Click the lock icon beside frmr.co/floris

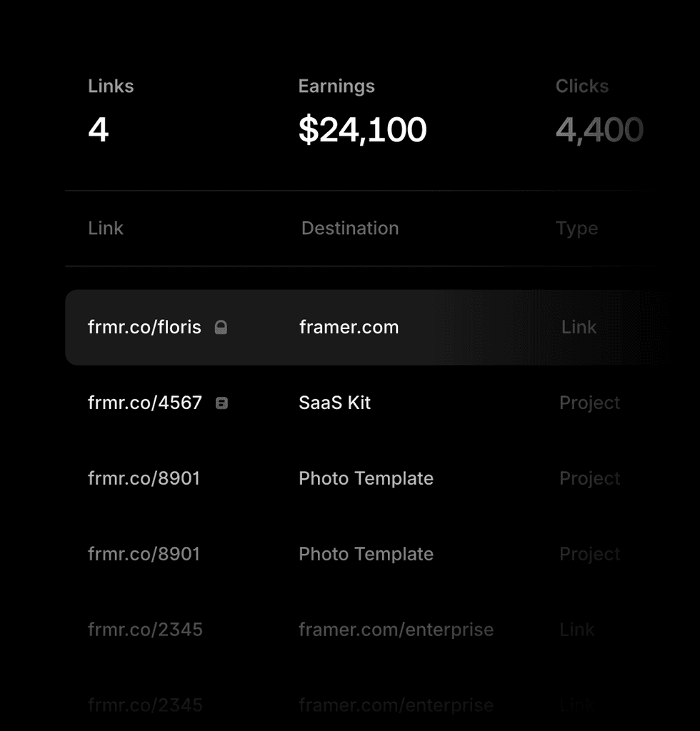click(x=221, y=328)
